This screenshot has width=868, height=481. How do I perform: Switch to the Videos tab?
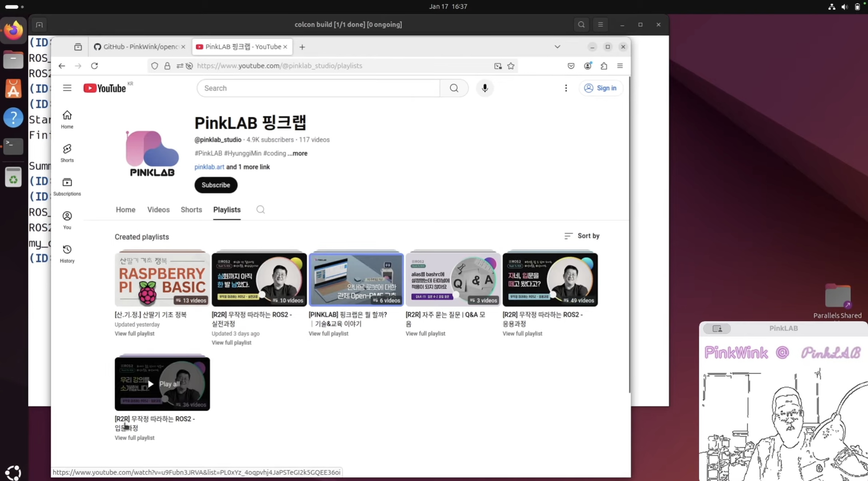[x=158, y=210]
